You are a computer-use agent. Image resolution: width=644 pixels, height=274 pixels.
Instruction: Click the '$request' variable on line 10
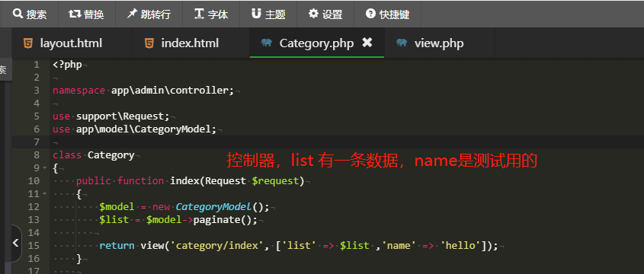(x=276, y=181)
